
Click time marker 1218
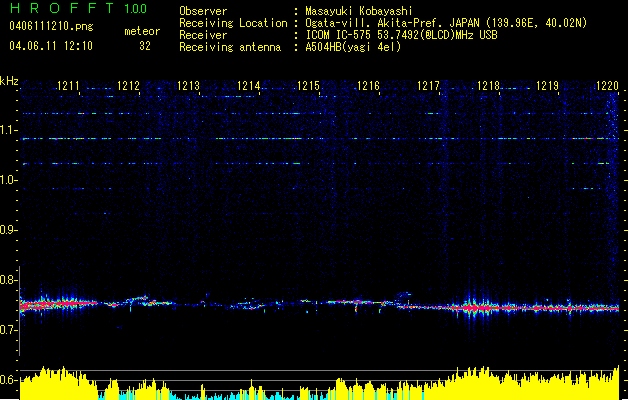(x=488, y=86)
